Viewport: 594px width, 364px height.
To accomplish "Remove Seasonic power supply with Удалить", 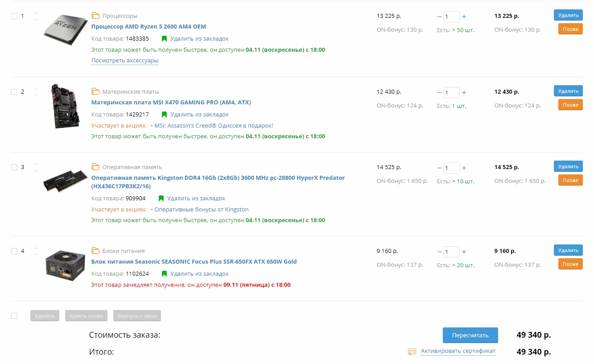I will pos(568,250).
